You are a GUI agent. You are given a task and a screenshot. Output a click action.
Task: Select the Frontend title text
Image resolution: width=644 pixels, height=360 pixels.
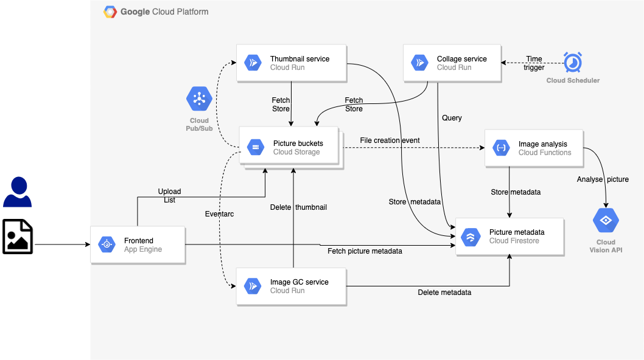[139, 241]
